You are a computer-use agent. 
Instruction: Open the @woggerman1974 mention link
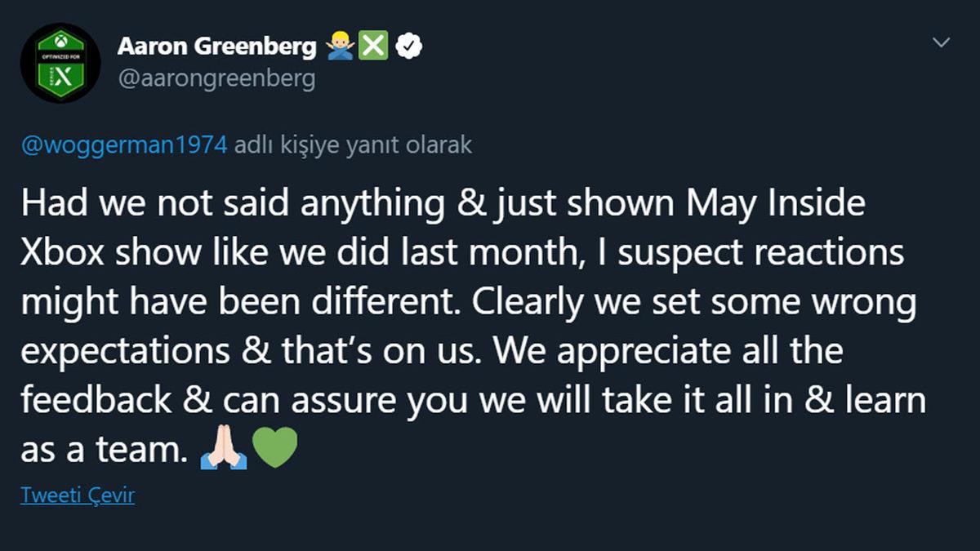click(x=123, y=145)
